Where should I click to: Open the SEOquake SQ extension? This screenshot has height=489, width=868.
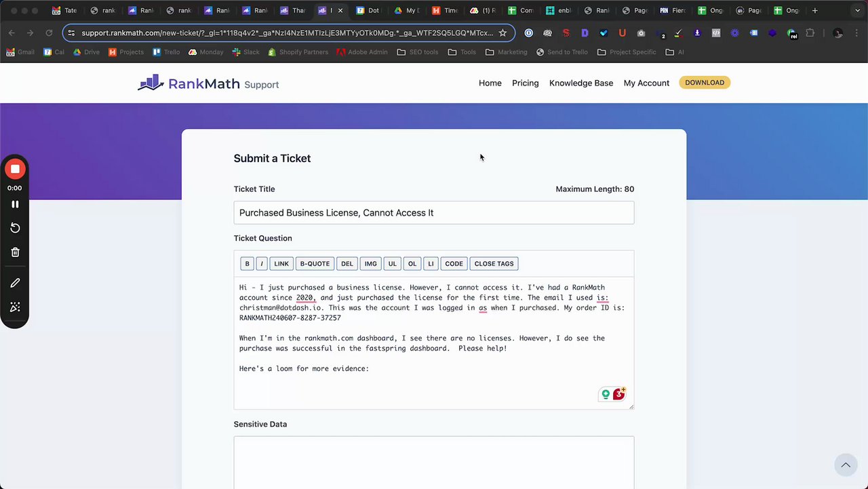coord(547,33)
